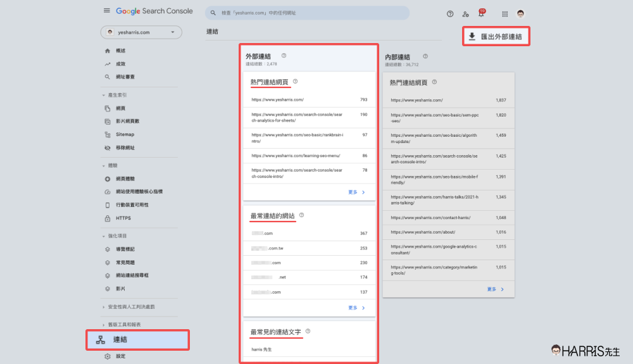Select the .com.tw linking site row

[x=310, y=248]
